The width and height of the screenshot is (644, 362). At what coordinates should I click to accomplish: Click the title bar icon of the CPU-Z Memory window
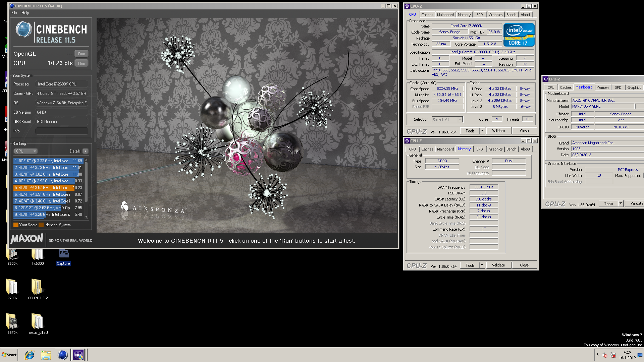(x=407, y=141)
